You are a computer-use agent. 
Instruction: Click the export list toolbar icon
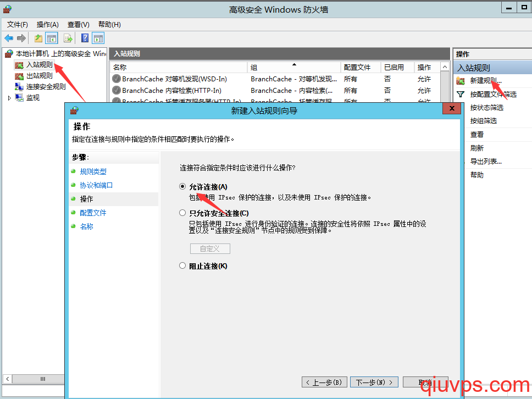coord(68,38)
